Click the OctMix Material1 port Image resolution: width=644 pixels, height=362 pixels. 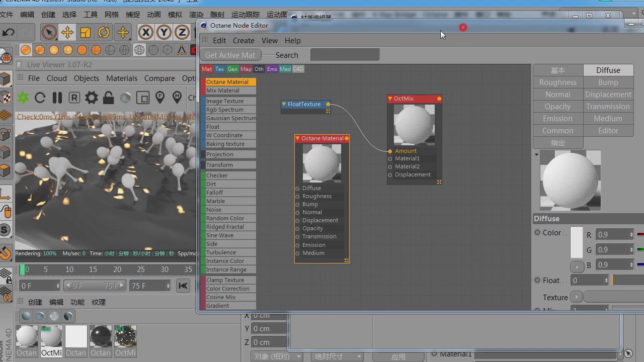(x=390, y=159)
